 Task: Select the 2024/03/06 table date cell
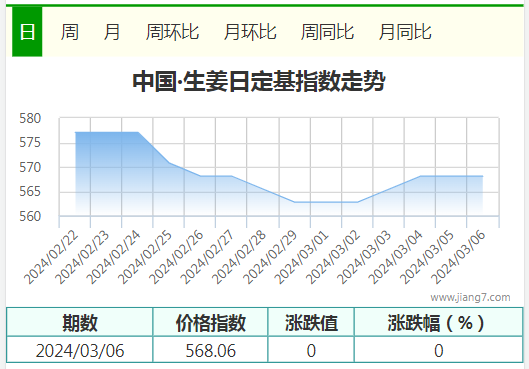coord(80,350)
